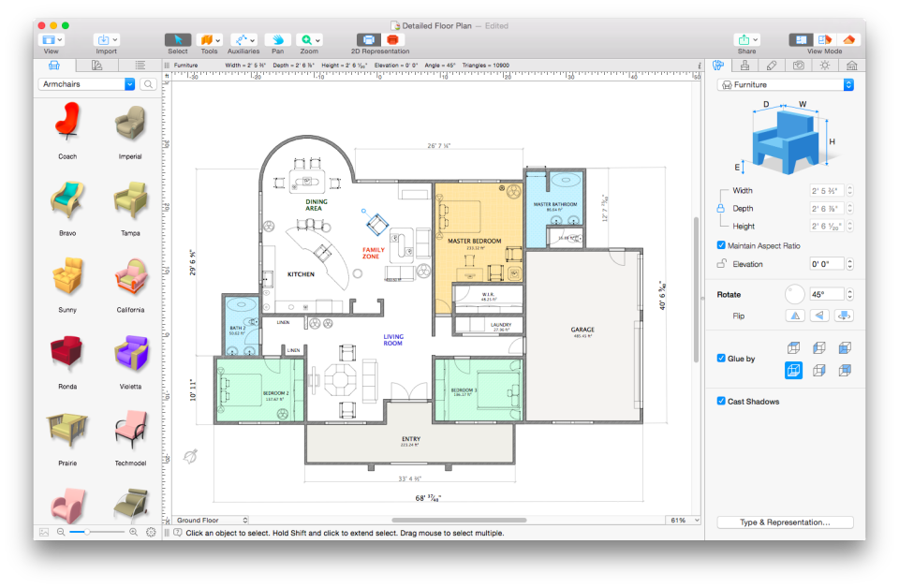Select the arrow Select tool in toolbar
899x588 pixels.
point(177,40)
